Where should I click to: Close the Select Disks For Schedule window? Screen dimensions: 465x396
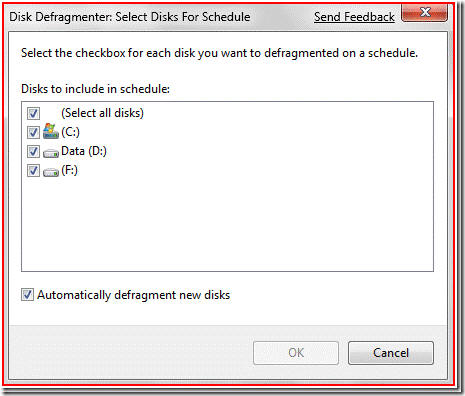coord(425,13)
